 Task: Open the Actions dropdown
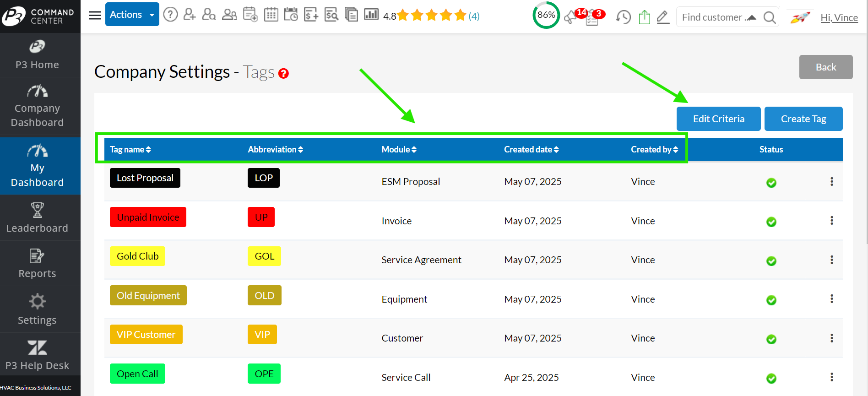[132, 15]
